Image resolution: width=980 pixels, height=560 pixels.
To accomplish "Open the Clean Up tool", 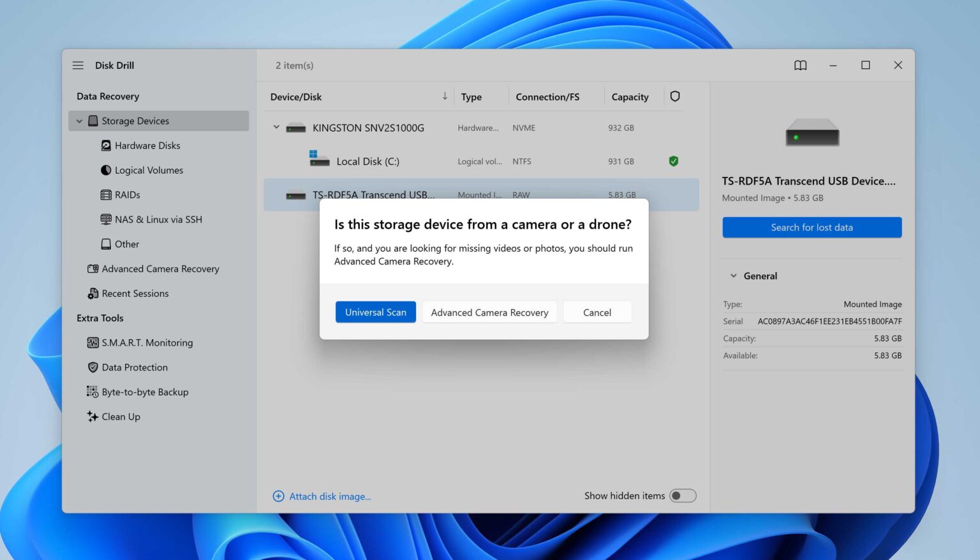I will point(121,416).
